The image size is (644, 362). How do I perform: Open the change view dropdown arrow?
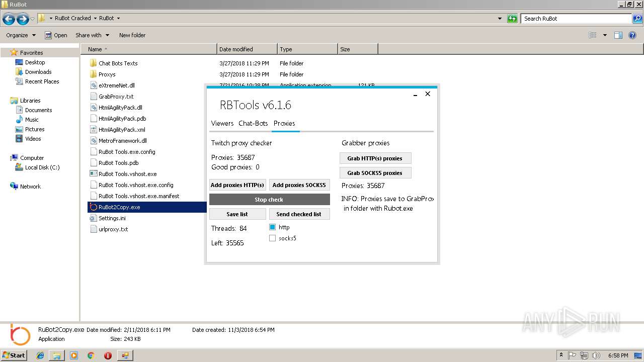coord(605,35)
